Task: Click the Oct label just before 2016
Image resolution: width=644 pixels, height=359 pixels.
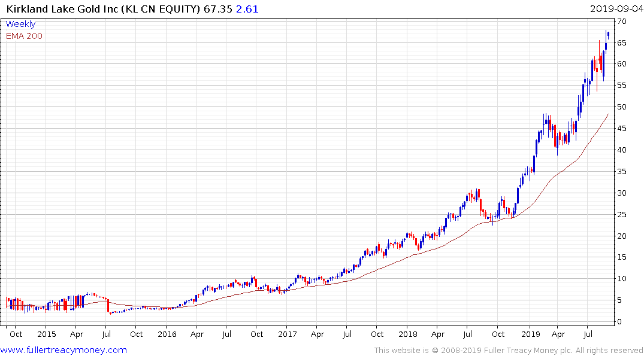Action: click(137, 334)
